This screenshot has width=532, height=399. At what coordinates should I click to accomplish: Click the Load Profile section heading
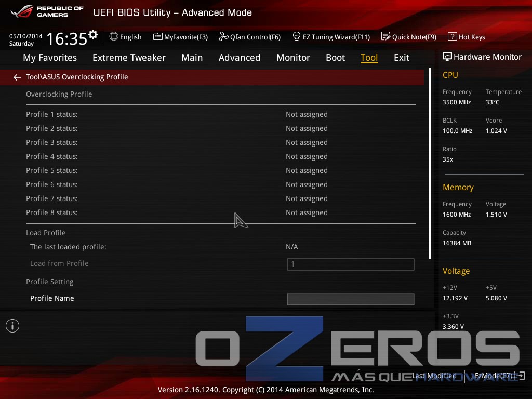click(46, 233)
